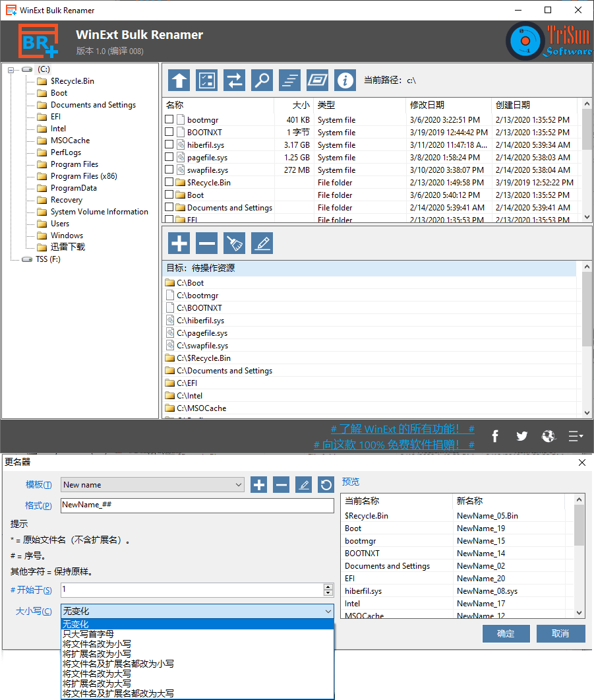Open the hamburger menu in footer
The height and width of the screenshot is (700, 594).
(x=576, y=436)
